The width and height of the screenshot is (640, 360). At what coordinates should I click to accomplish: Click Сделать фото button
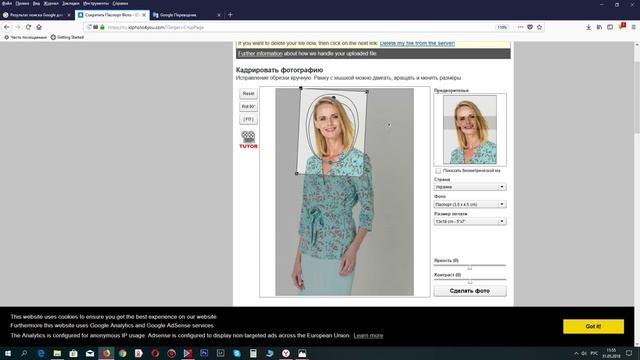(x=470, y=291)
